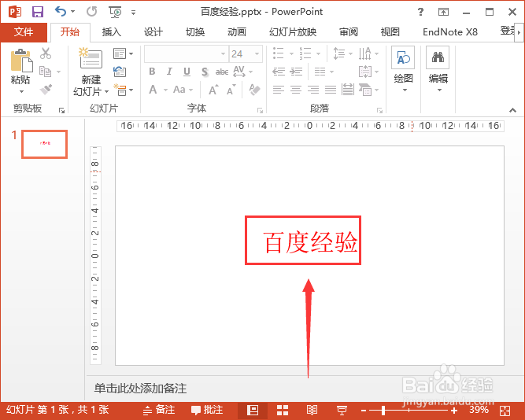This screenshot has width=525, height=420.
Task: Toggle text Shadow formatting
Action: pyautogui.click(x=205, y=72)
